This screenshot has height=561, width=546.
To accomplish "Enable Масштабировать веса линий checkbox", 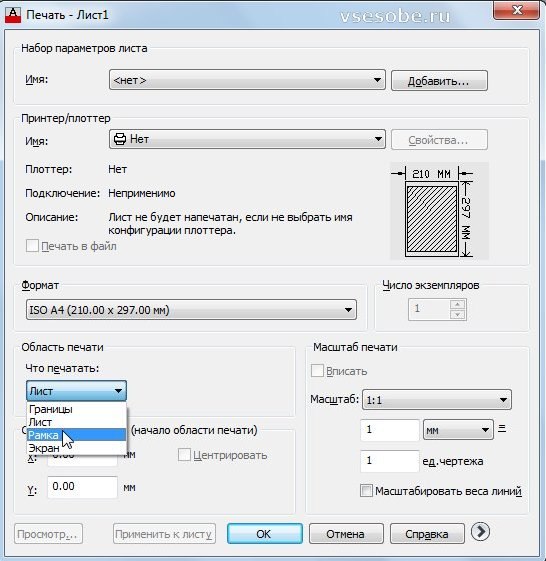I will coord(366,491).
